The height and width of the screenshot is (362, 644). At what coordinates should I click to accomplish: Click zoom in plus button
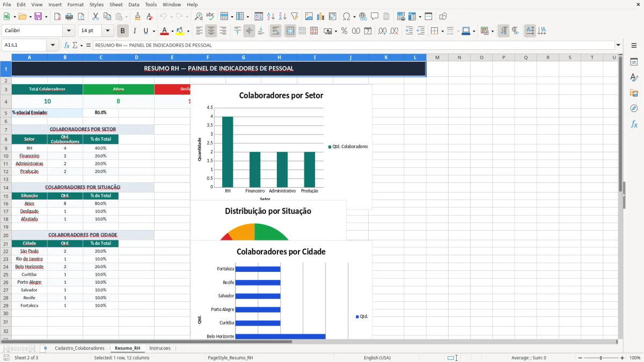click(x=622, y=358)
